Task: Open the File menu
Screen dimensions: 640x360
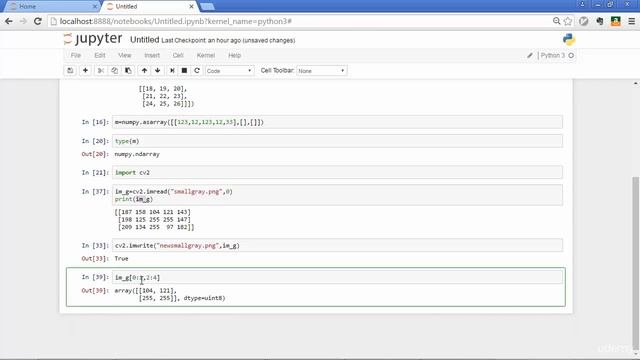Action: tap(76, 56)
